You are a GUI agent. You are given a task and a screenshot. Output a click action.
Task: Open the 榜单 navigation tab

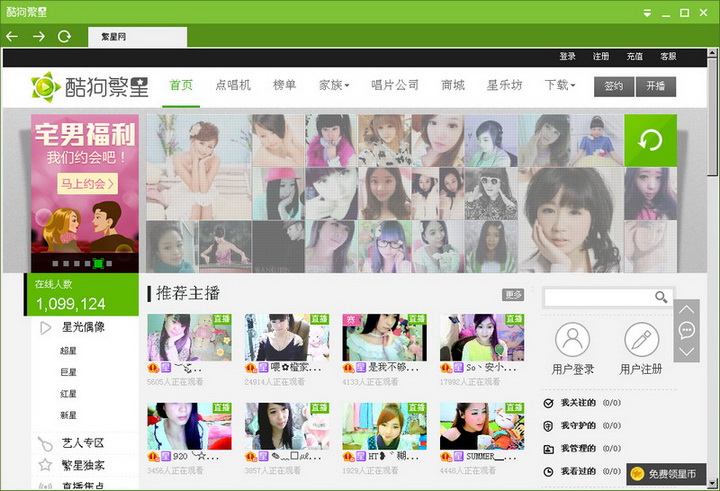(x=285, y=86)
